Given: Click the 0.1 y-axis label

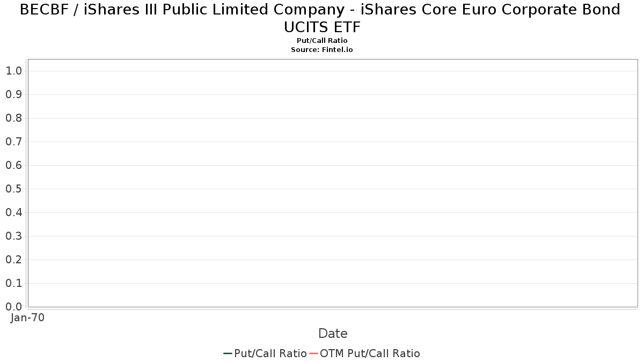Looking at the screenshot, I should pyautogui.click(x=13, y=283).
